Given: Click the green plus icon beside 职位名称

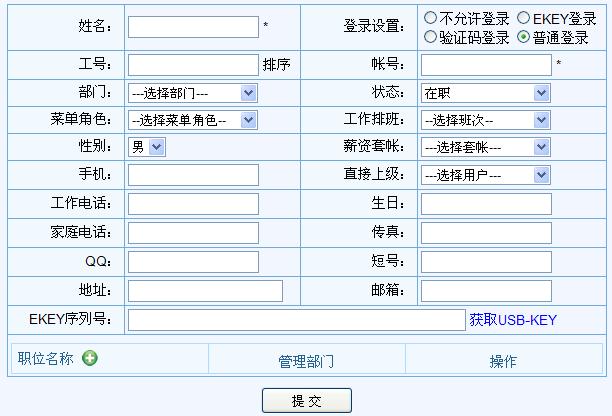Looking at the screenshot, I should click(x=90, y=359).
